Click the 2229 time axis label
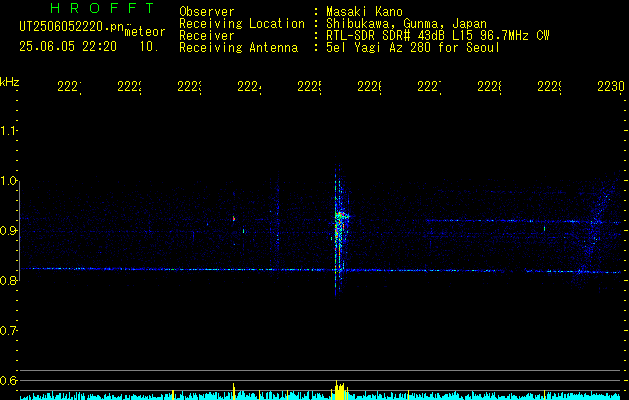 [549, 87]
